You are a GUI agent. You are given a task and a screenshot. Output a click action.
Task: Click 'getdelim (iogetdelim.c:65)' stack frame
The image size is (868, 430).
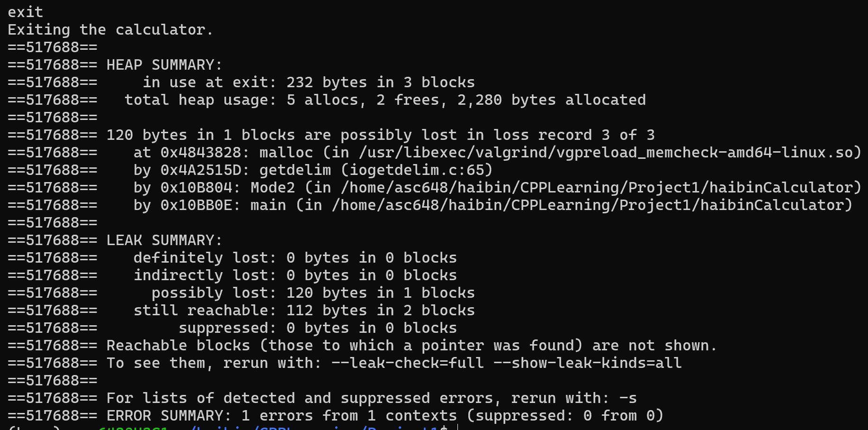[x=376, y=170]
